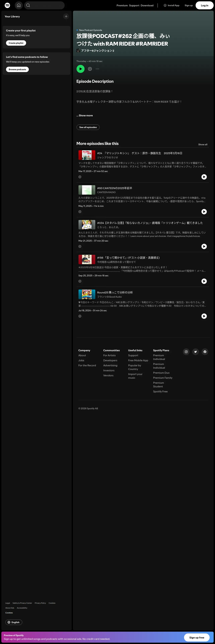The height and width of the screenshot is (644, 215).
Task: Expand description with Show more
Action: point(85,116)
